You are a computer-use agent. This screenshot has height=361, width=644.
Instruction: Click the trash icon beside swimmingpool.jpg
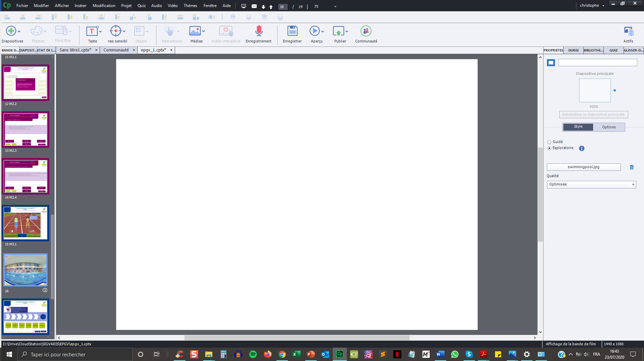point(632,167)
